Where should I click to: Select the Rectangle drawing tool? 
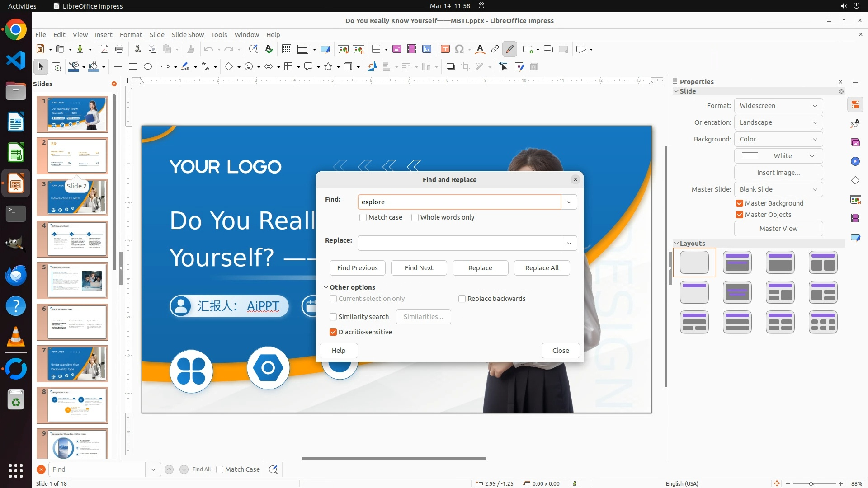[133, 67]
